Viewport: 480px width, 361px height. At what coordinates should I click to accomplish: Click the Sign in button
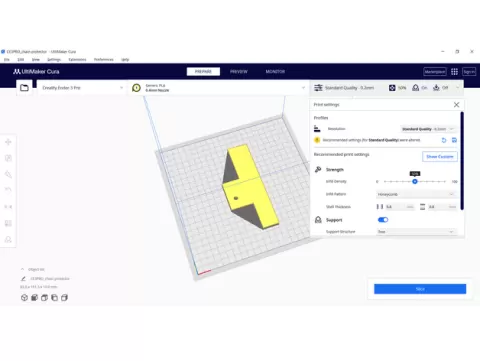tap(469, 72)
